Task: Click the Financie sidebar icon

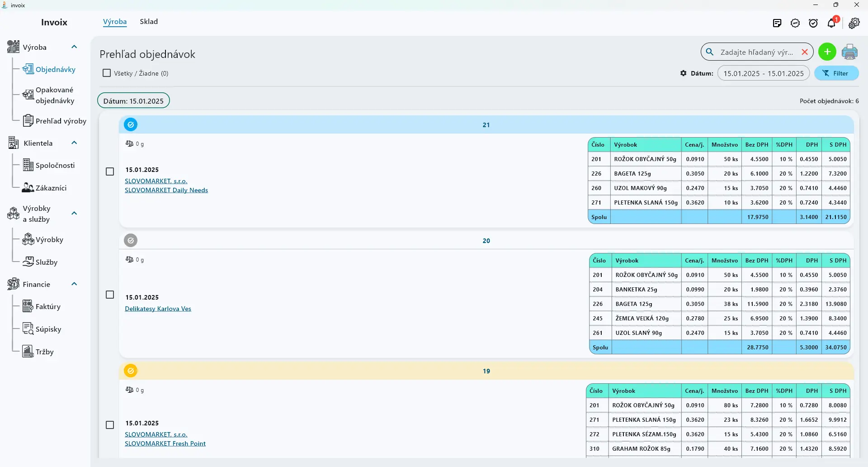Action: (14, 284)
